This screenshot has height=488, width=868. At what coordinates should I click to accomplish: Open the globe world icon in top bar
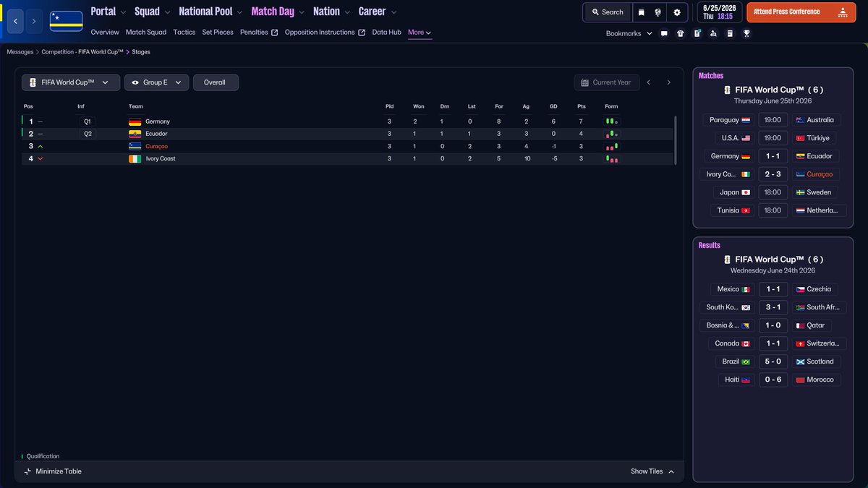[x=658, y=12]
